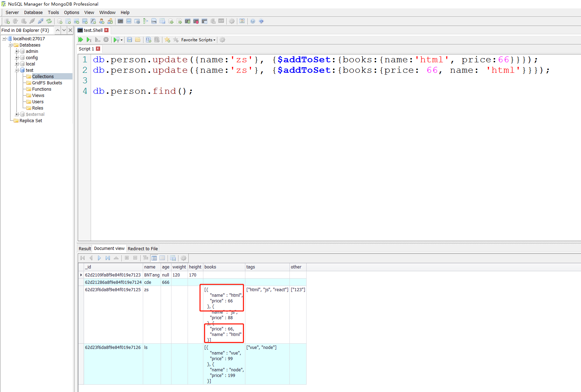Image resolution: width=581 pixels, height=392 pixels.
Task: Switch result to text view icon
Action: (162, 258)
